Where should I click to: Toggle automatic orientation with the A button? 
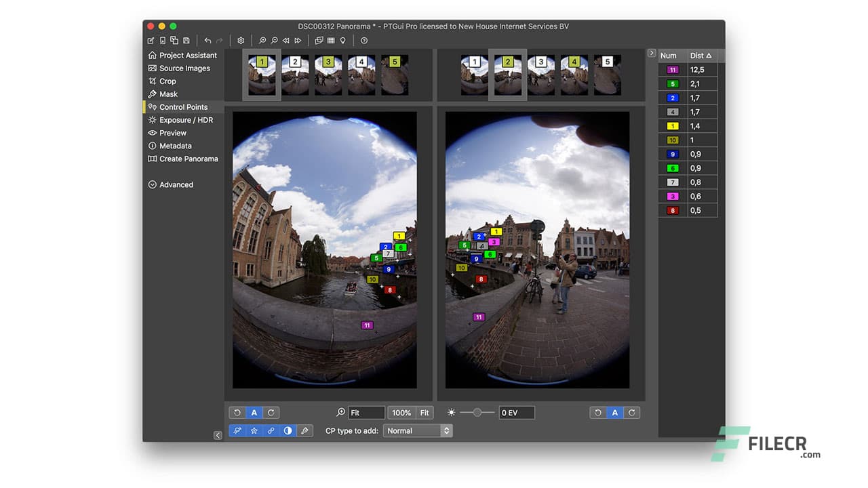(x=254, y=412)
